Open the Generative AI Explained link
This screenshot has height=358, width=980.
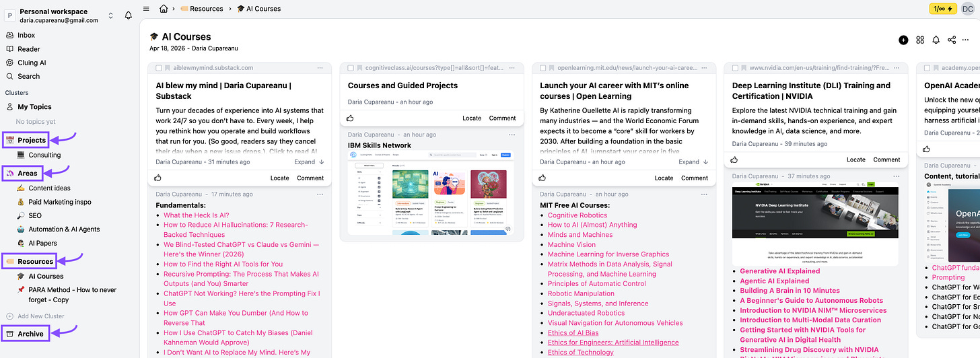click(x=780, y=271)
